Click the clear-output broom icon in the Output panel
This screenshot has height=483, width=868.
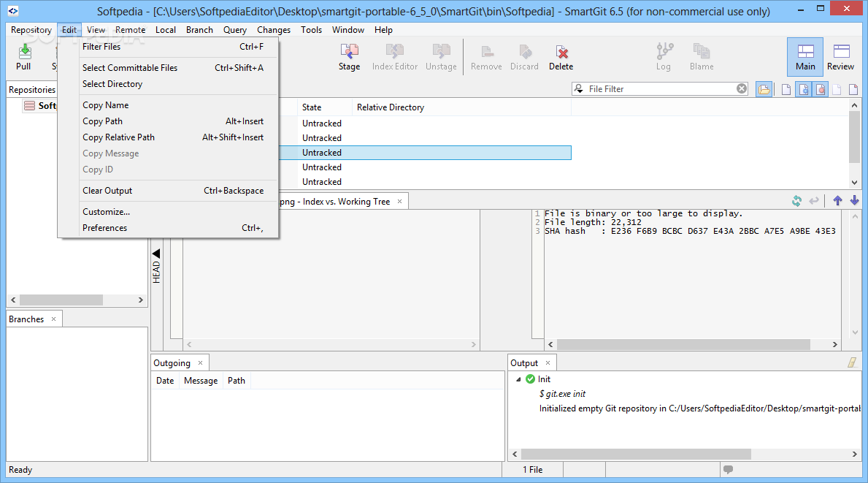point(853,363)
